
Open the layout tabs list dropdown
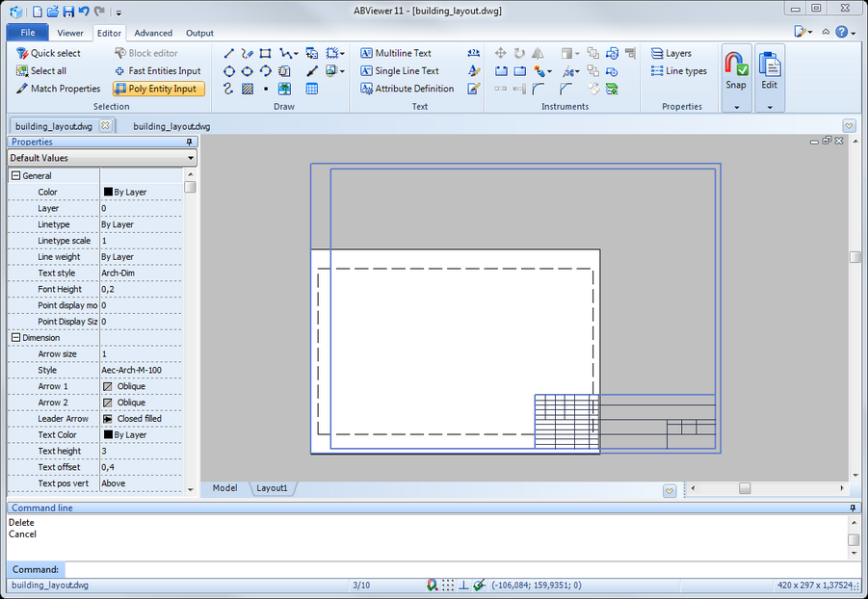point(670,490)
